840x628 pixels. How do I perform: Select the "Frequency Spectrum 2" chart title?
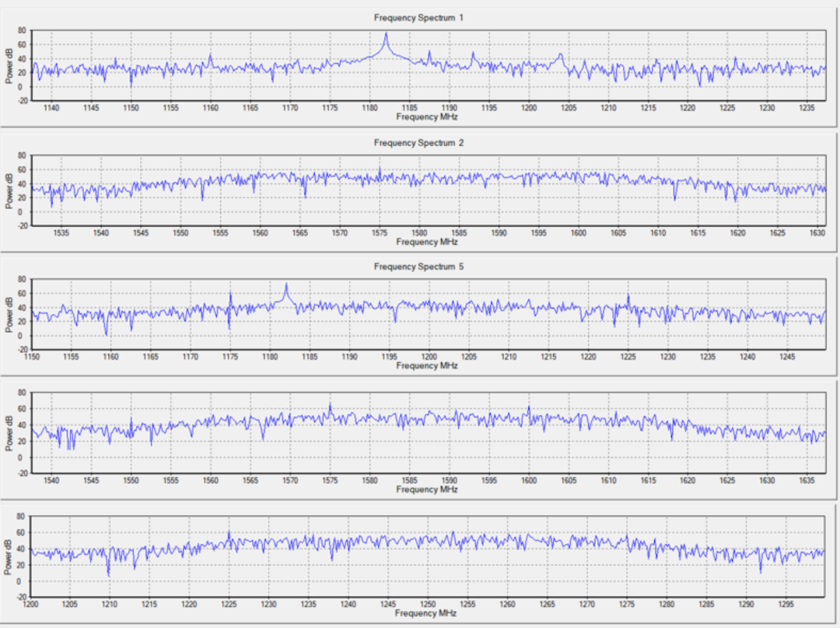[x=419, y=143]
